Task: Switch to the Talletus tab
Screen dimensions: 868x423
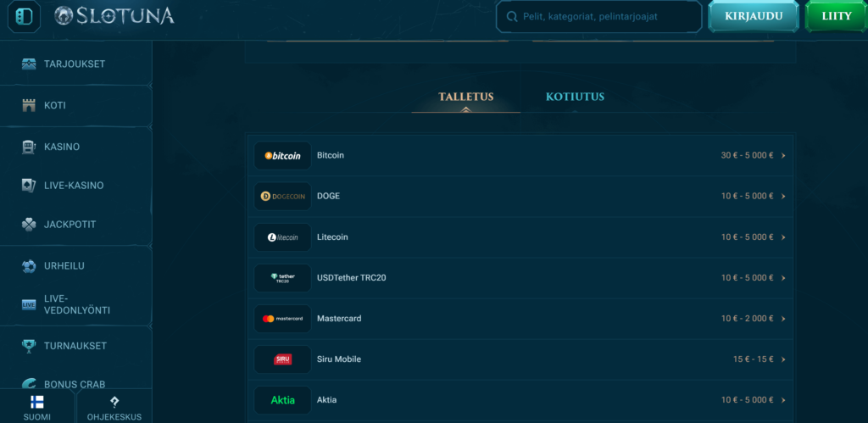Action: pyautogui.click(x=465, y=97)
